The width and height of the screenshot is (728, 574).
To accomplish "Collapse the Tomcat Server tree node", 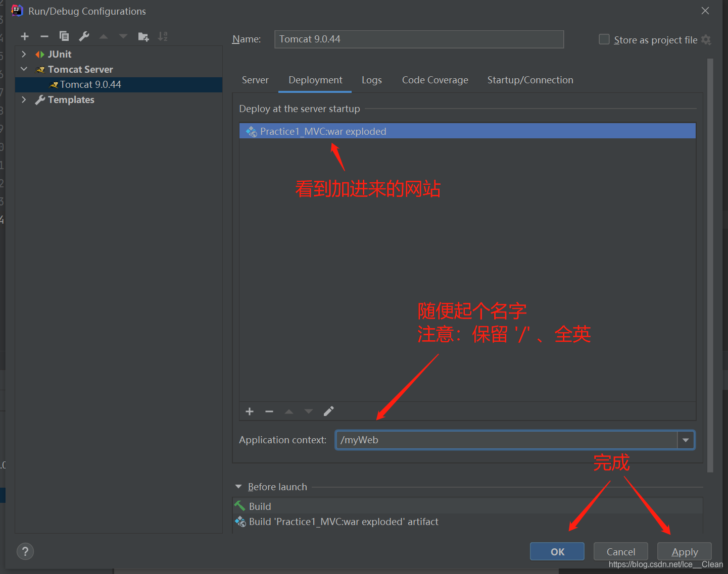I will [23, 69].
